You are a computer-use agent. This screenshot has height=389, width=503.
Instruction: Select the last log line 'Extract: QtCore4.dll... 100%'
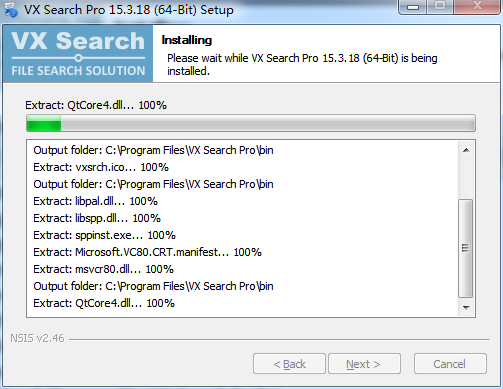(x=104, y=303)
